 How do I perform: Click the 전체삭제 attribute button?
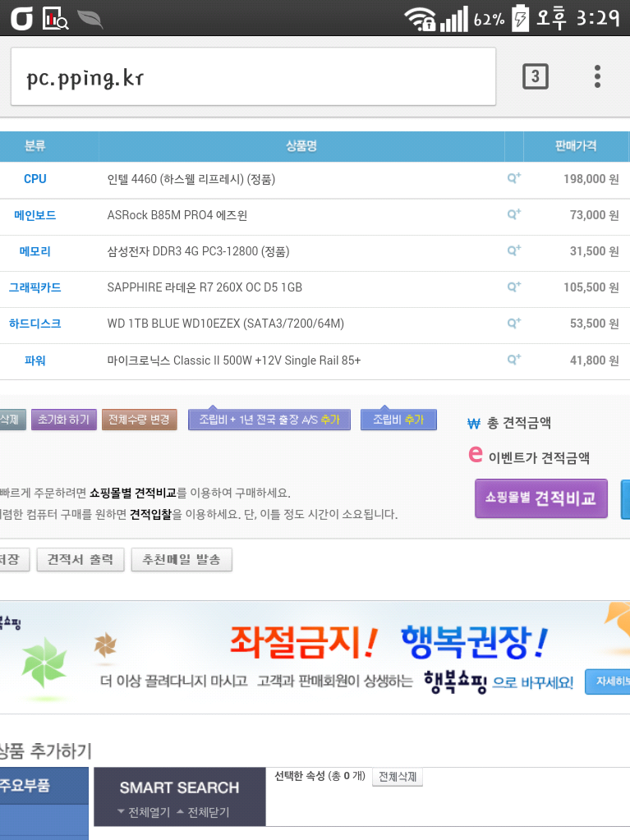click(398, 777)
